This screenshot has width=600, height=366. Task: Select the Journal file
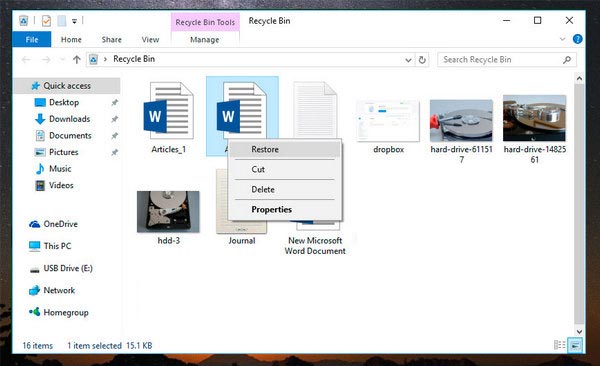[242, 240]
